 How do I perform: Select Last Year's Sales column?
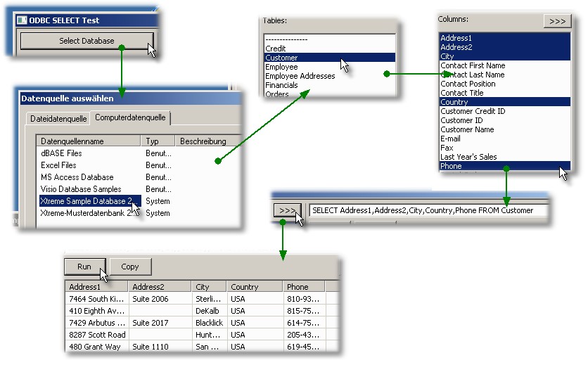click(x=468, y=157)
